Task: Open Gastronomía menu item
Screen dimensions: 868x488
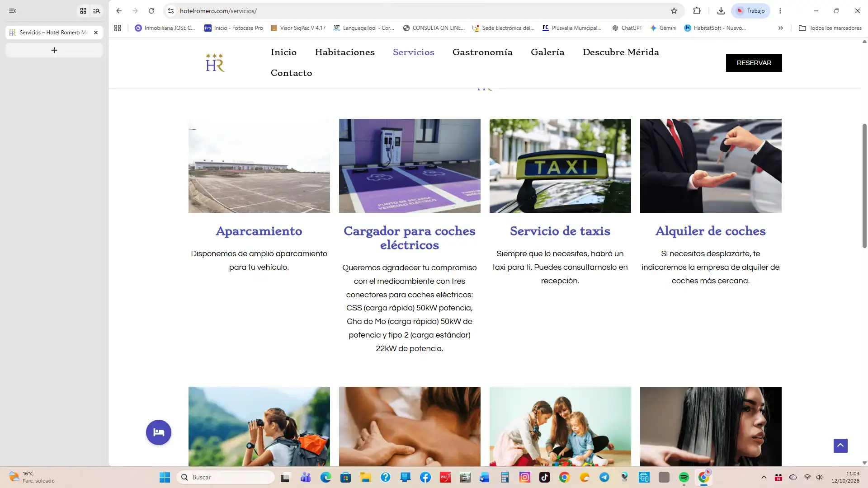Action: (482, 52)
